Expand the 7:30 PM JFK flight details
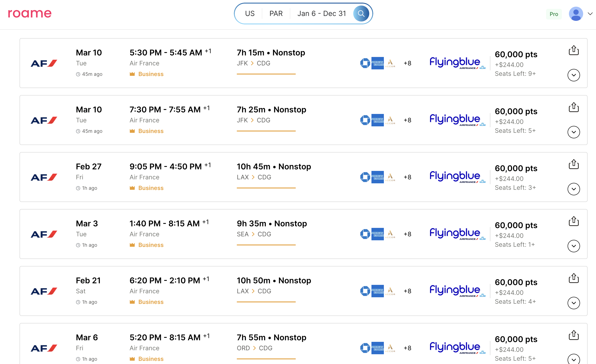This screenshot has width=596, height=364. (573, 132)
